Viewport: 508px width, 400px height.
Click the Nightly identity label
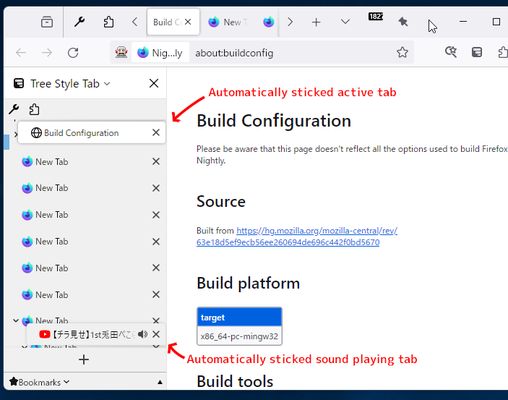click(160, 53)
